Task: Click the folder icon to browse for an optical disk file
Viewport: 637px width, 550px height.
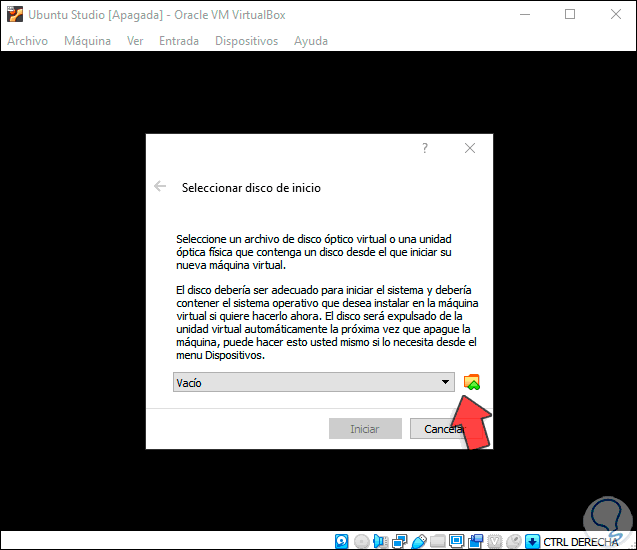Action: coord(472,382)
